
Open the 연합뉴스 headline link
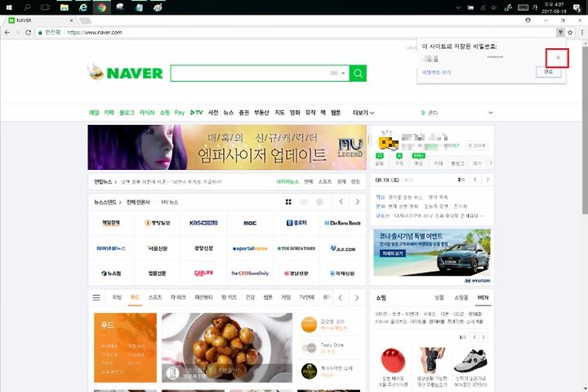[171, 181]
